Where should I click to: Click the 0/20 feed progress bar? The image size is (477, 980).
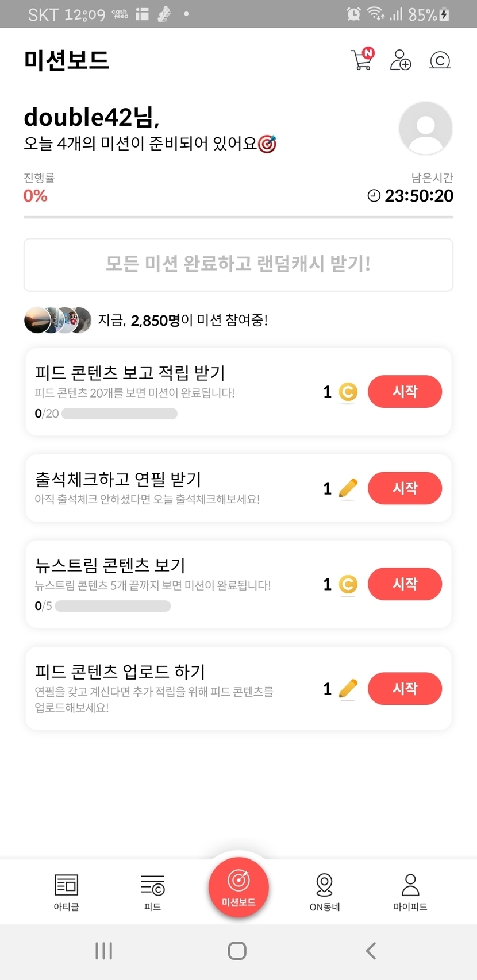pos(119,414)
